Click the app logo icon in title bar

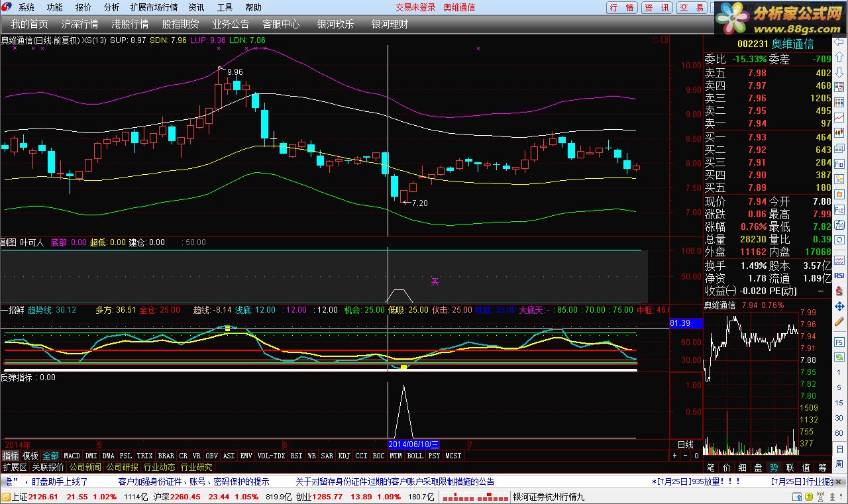7,7
